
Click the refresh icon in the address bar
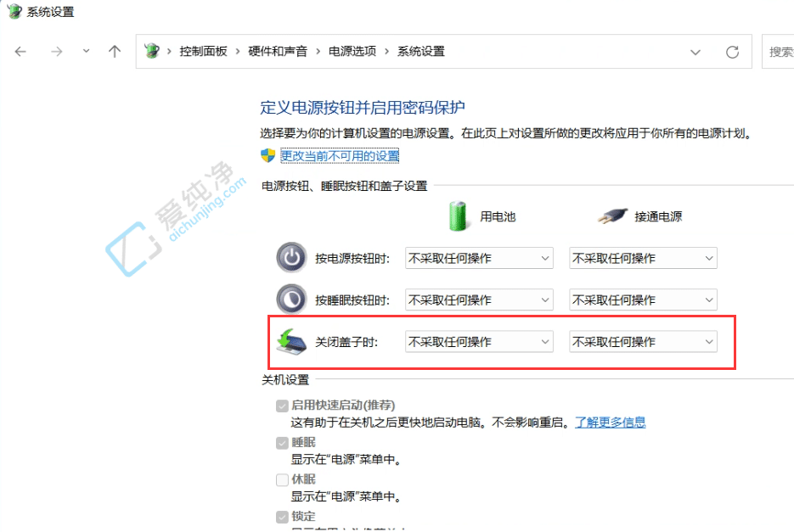[x=732, y=51]
